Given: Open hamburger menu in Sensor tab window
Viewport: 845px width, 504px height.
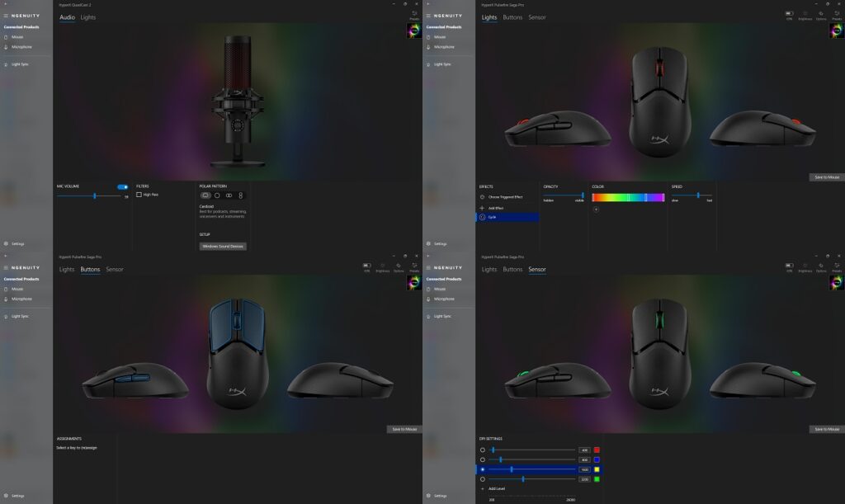Looking at the screenshot, I should (x=428, y=267).
